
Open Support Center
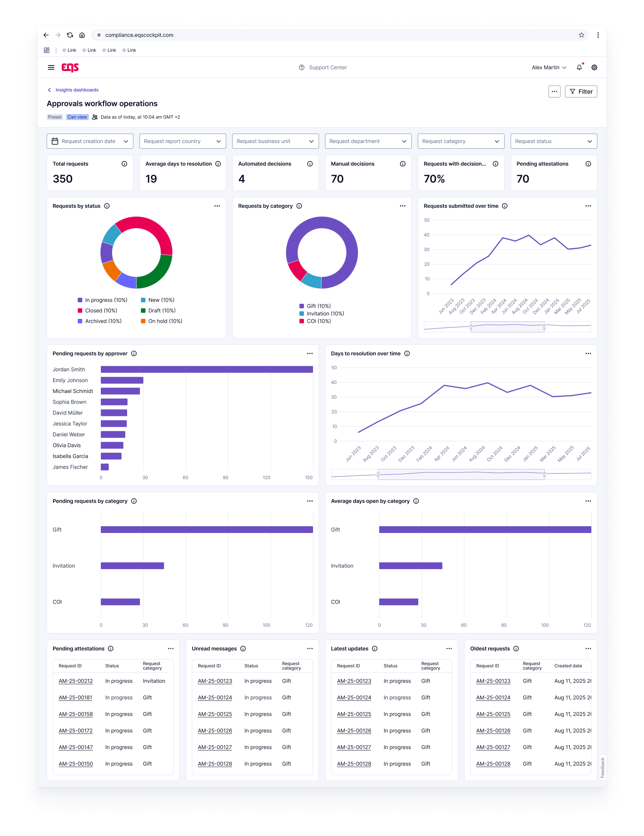coord(323,67)
